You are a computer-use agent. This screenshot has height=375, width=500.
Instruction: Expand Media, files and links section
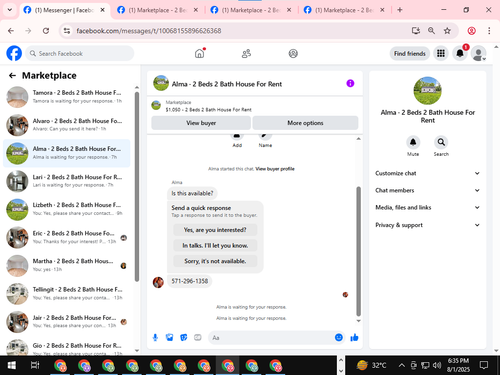[428, 208]
